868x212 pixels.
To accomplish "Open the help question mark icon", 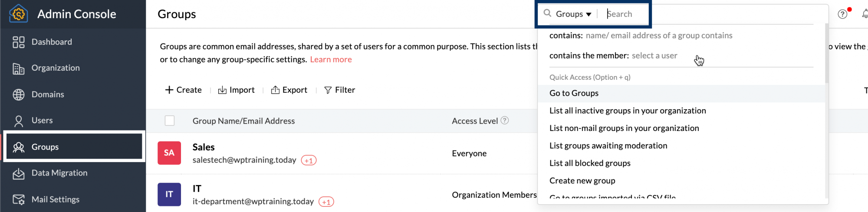I will 842,14.
